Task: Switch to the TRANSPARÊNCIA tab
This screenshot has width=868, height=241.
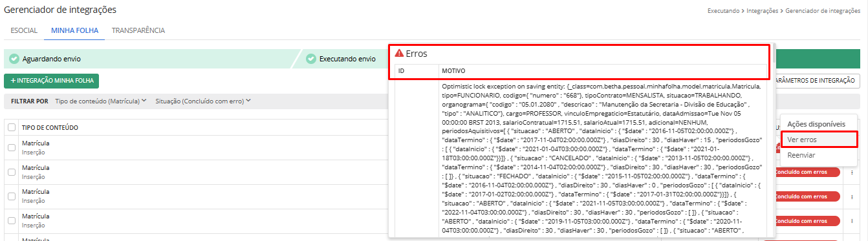Action: click(138, 30)
